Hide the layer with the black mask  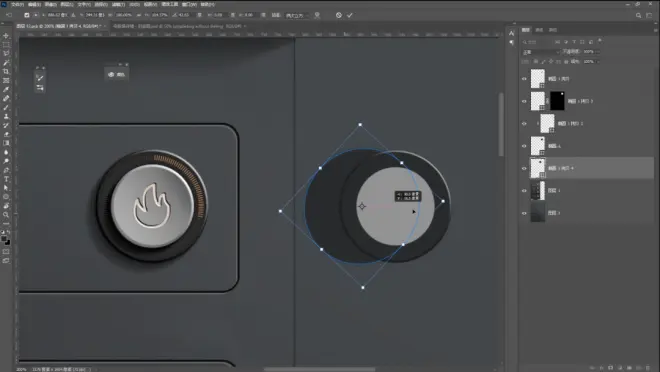524,101
